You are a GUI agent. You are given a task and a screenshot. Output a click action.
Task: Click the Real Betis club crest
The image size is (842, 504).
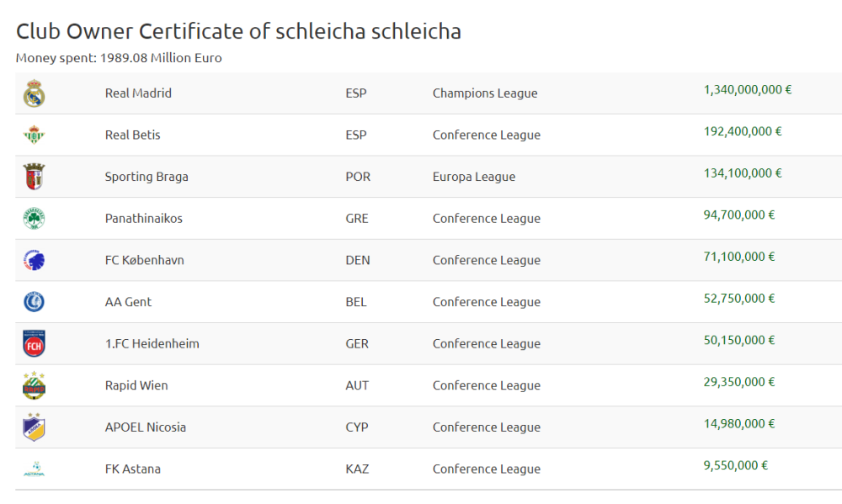point(34,135)
